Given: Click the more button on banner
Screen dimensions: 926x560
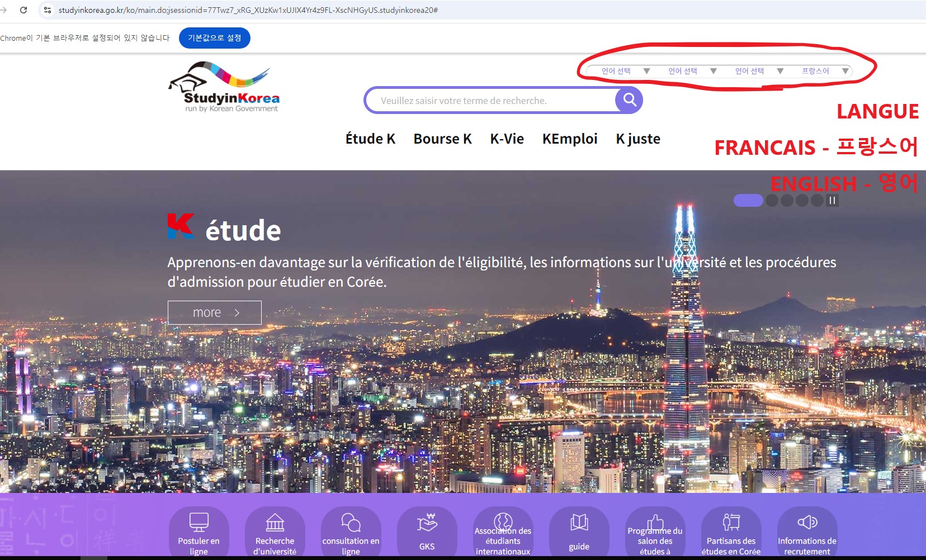Looking at the screenshot, I should 215,312.
